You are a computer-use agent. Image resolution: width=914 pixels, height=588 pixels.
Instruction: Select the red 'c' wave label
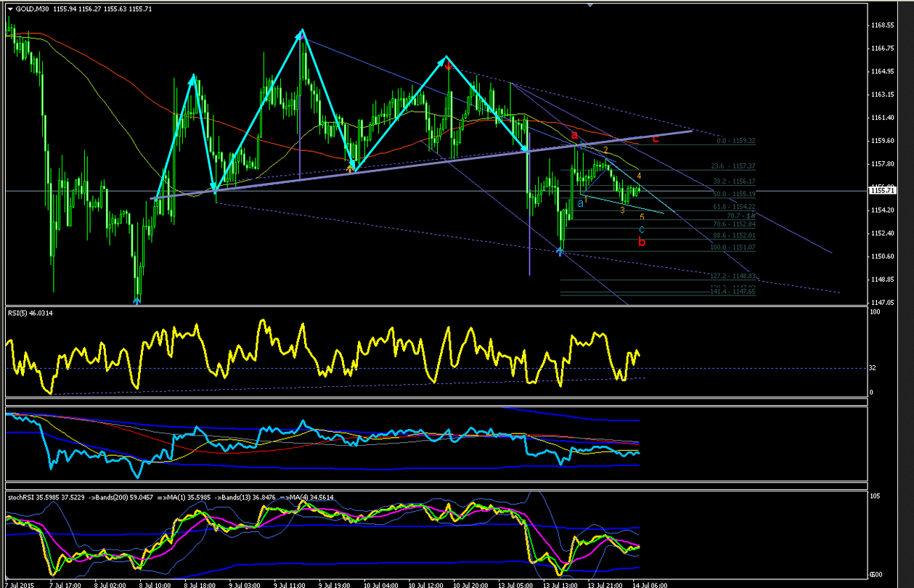click(656, 137)
